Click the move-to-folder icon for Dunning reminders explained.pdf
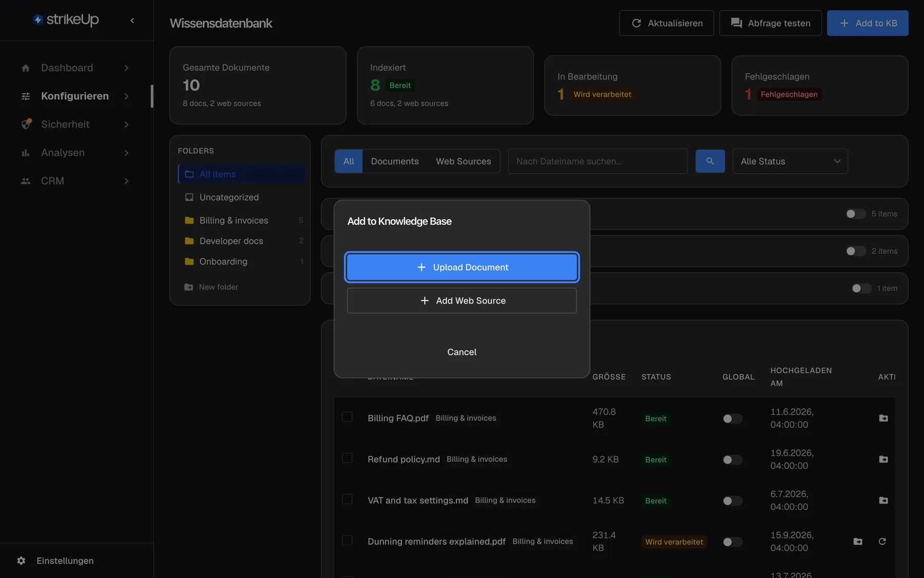The height and width of the screenshot is (578, 924). pos(858,542)
